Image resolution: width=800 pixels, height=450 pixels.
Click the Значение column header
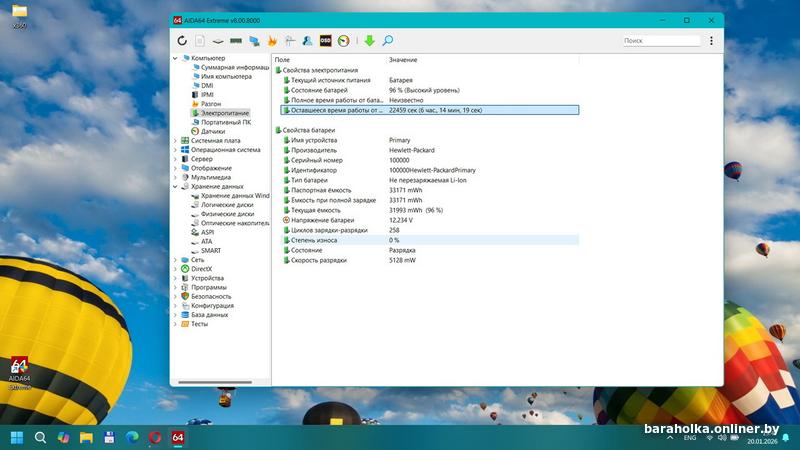(403, 60)
